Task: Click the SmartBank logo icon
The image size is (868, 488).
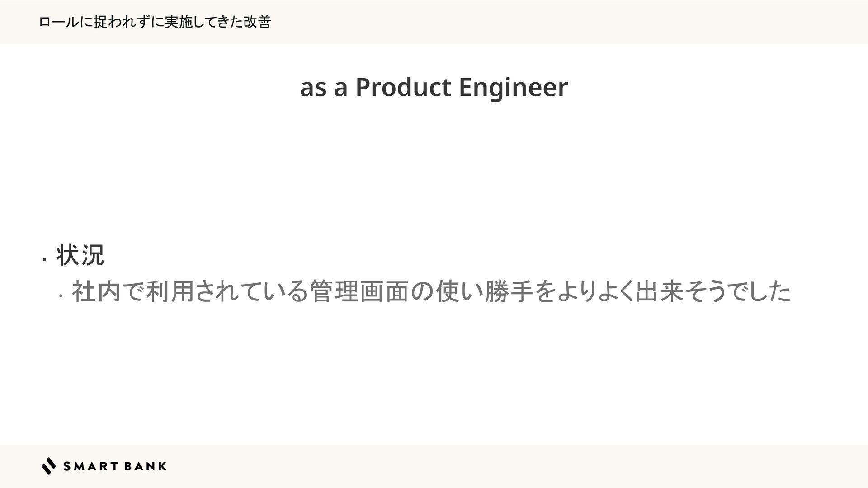Action: pos(49,466)
